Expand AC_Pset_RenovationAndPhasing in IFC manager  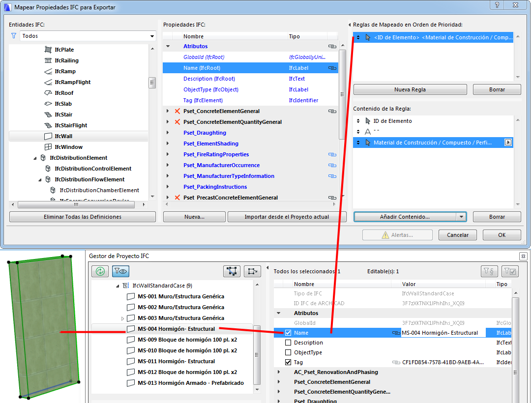pyautogui.click(x=279, y=372)
